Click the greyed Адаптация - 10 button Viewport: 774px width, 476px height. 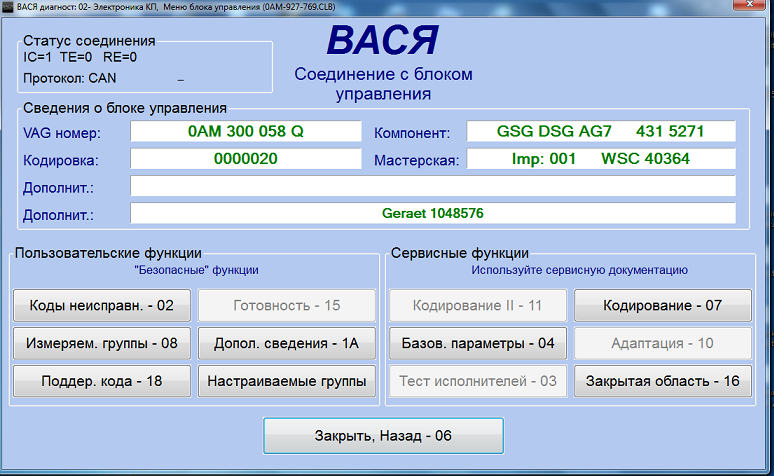tap(663, 343)
